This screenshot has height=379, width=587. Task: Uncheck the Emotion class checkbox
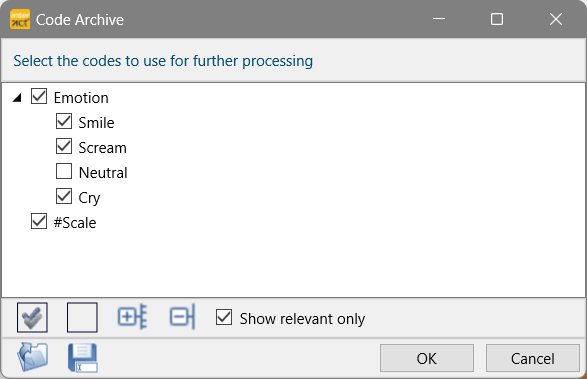(x=39, y=96)
